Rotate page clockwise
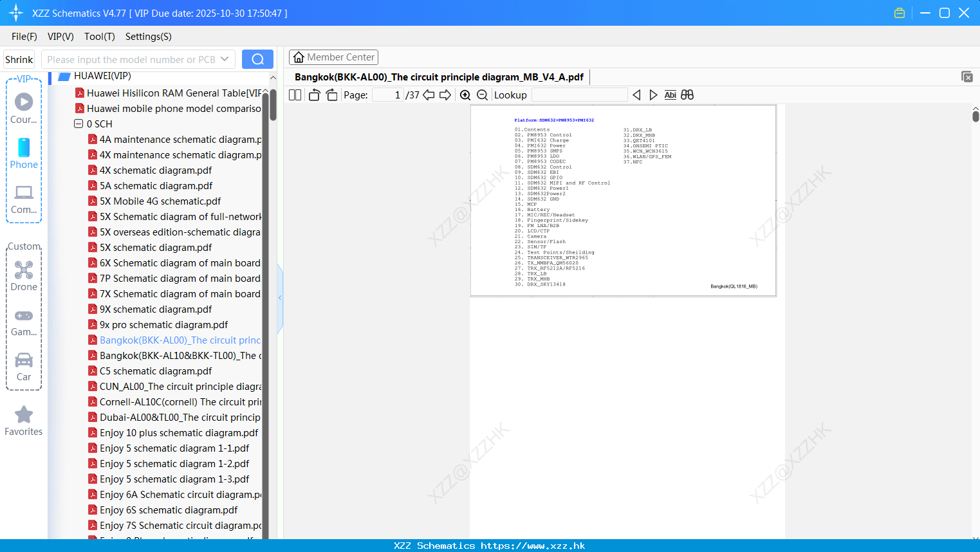The image size is (980, 552). (331, 95)
